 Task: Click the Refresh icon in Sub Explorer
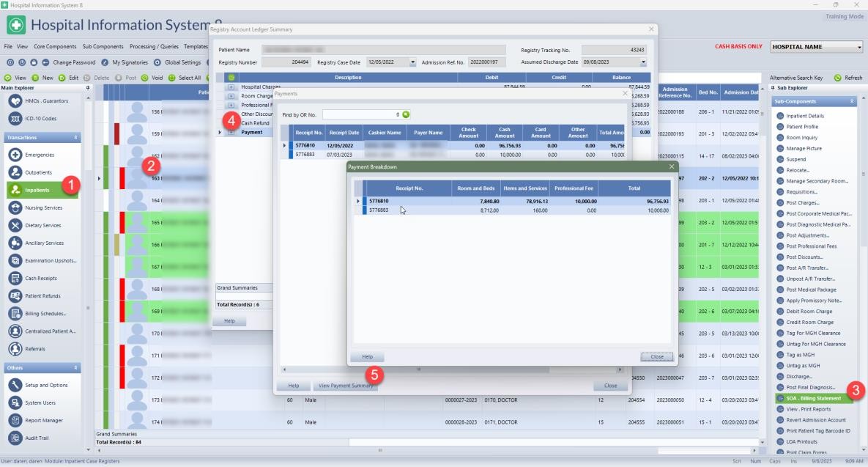[x=837, y=78]
